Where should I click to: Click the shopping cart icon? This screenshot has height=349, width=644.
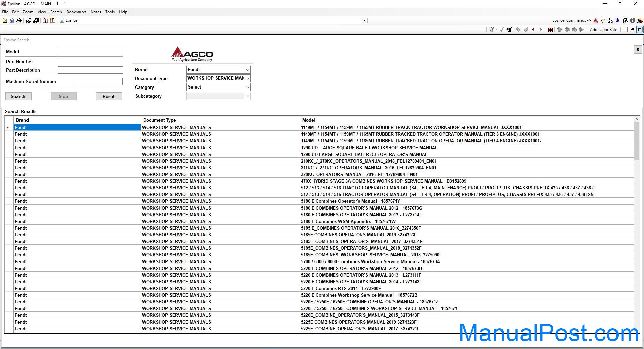(x=509, y=30)
